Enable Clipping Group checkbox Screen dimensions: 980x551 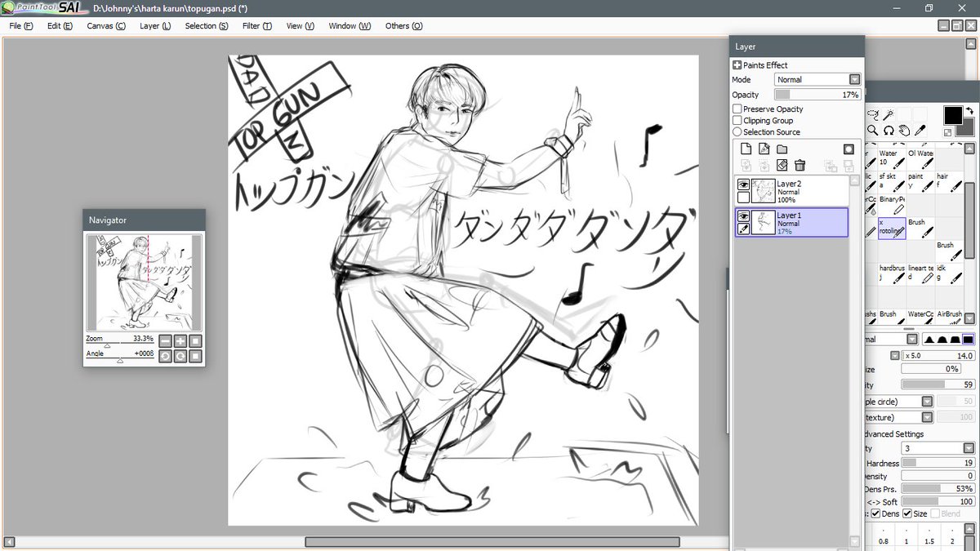tap(737, 120)
